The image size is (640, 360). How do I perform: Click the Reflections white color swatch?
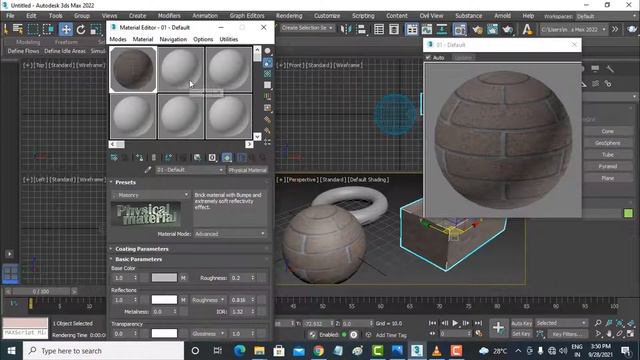coord(164,300)
